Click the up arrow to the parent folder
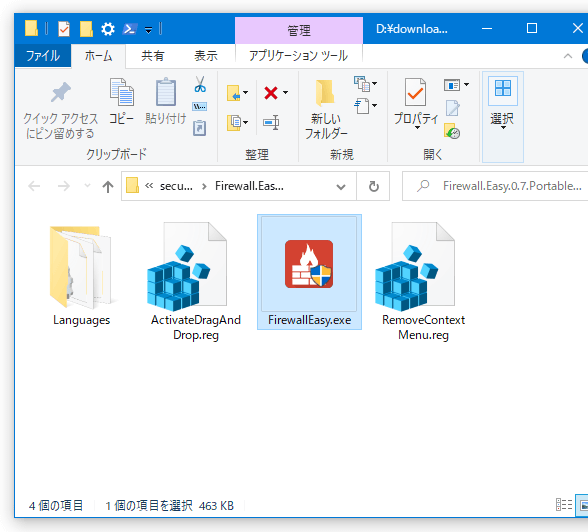The image size is (588, 532). (x=108, y=186)
